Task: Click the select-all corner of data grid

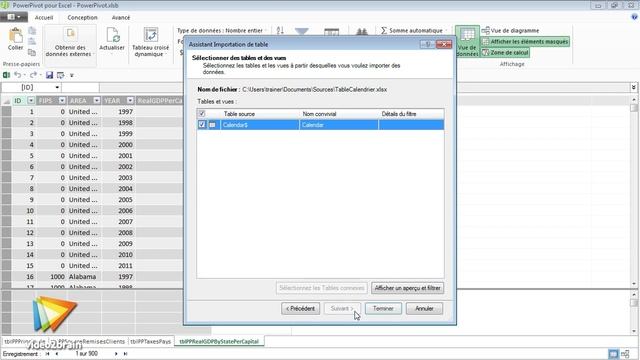Action: (x=6, y=100)
